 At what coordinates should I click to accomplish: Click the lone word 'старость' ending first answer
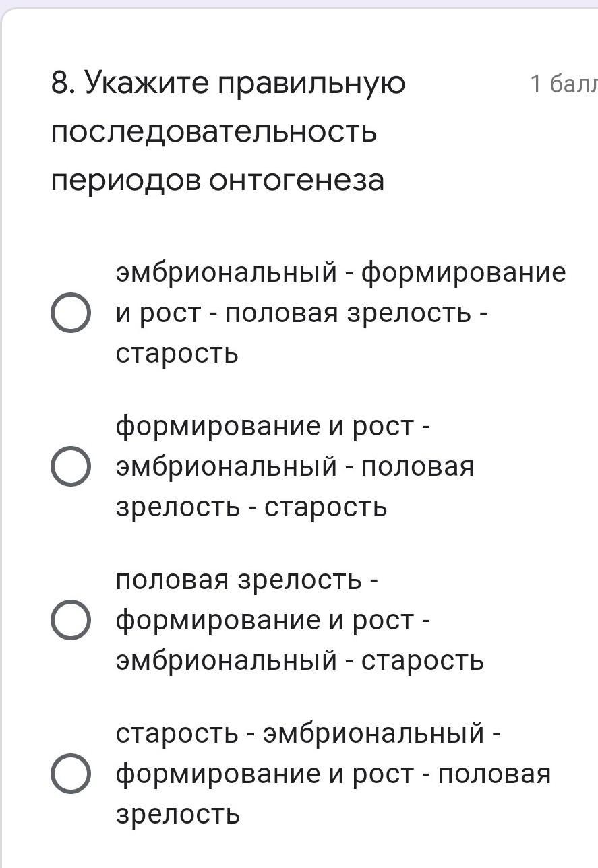[x=177, y=353]
